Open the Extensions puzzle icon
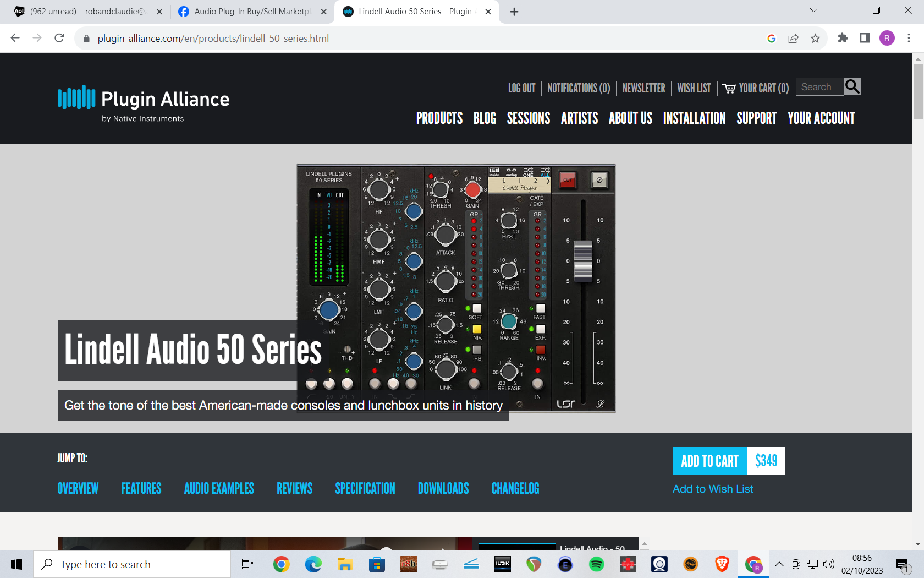The height and width of the screenshot is (578, 924). tap(843, 38)
